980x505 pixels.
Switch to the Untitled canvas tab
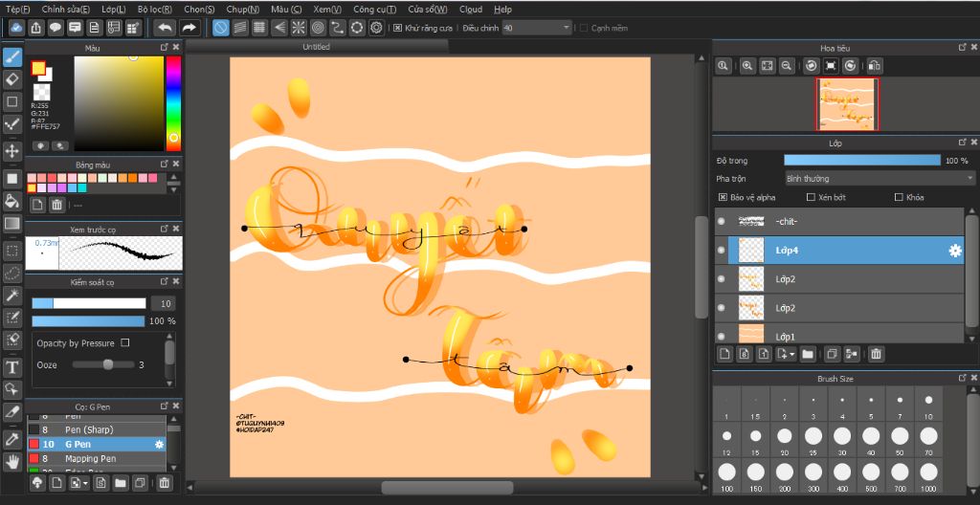[x=316, y=47]
